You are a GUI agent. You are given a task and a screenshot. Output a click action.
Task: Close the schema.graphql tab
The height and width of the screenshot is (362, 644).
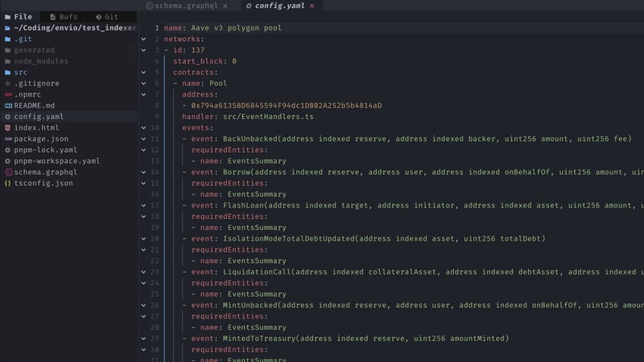pyautogui.click(x=225, y=6)
